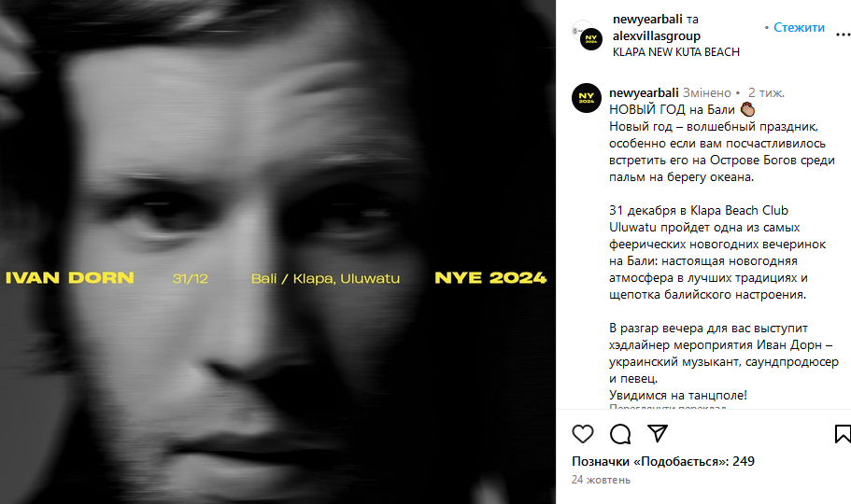The image size is (851, 504).
Task: Open the newyearbali profile in the header
Action: [x=647, y=19]
